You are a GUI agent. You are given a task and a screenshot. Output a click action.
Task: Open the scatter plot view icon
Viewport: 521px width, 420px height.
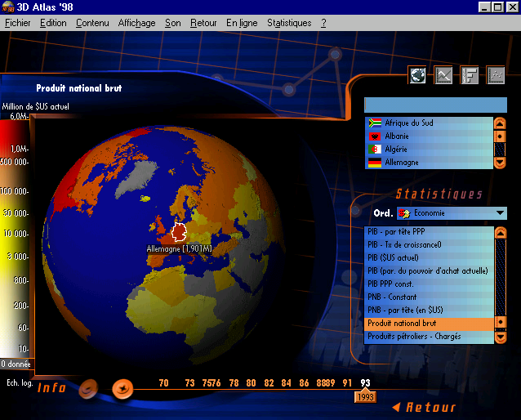tap(496, 75)
